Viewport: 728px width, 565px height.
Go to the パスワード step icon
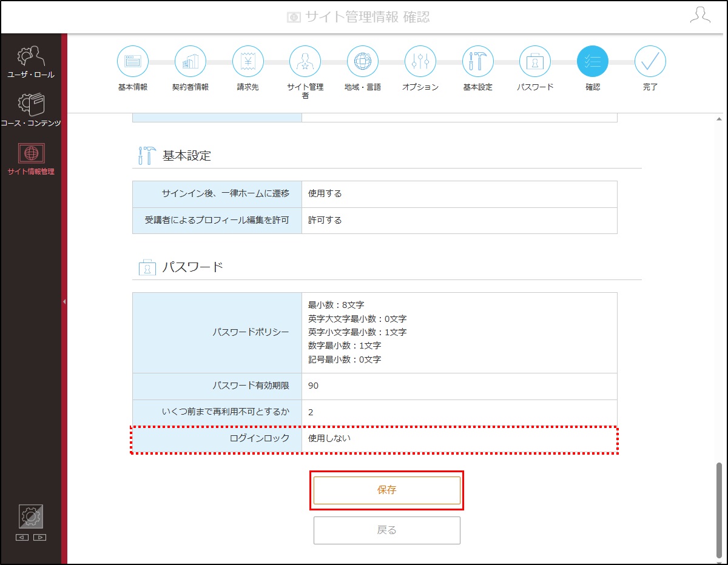pyautogui.click(x=535, y=61)
